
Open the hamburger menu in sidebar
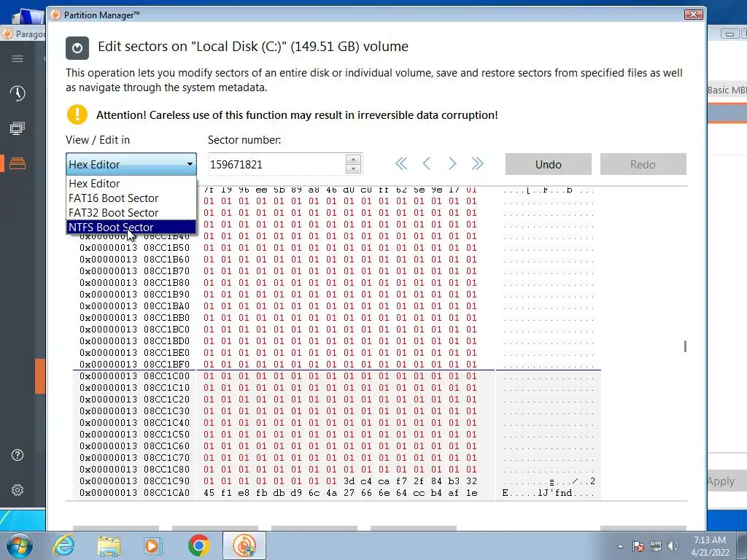click(x=18, y=58)
